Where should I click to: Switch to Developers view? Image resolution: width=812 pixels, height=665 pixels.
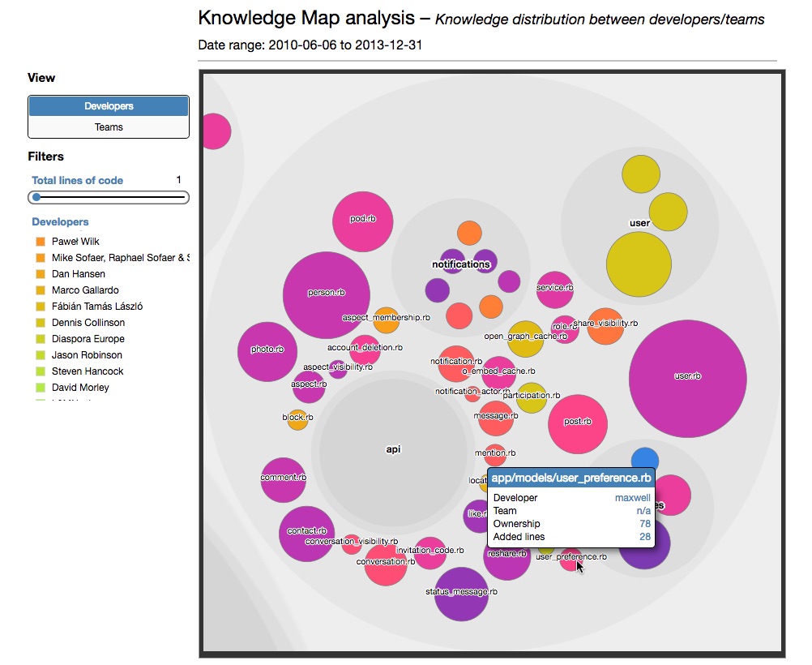click(109, 106)
